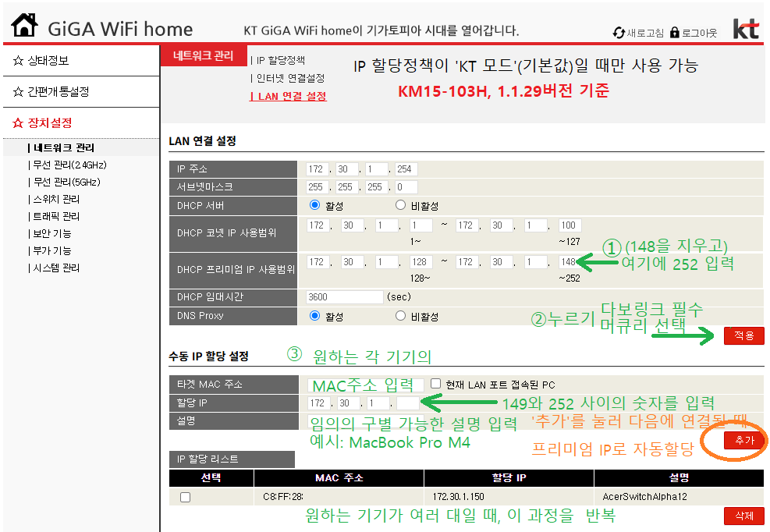The height and width of the screenshot is (532, 770).
Task: Click the 타겟 MAC 주소 input field
Action: (365, 385)
